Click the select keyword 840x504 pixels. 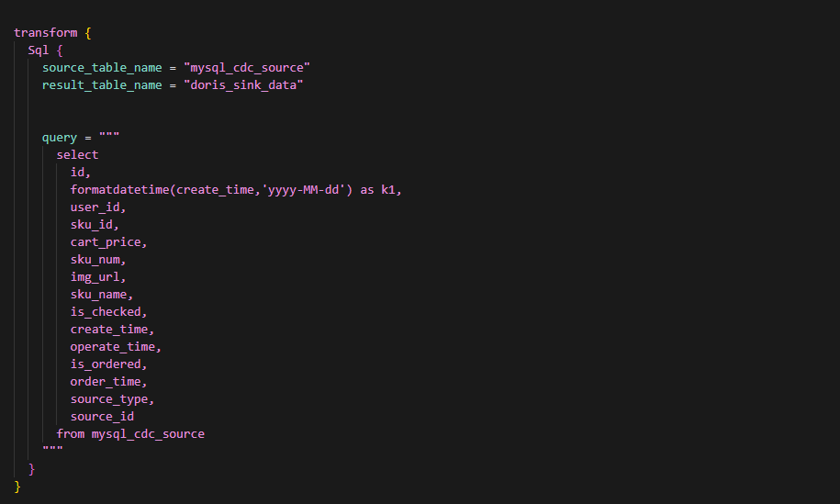point(77,155)
